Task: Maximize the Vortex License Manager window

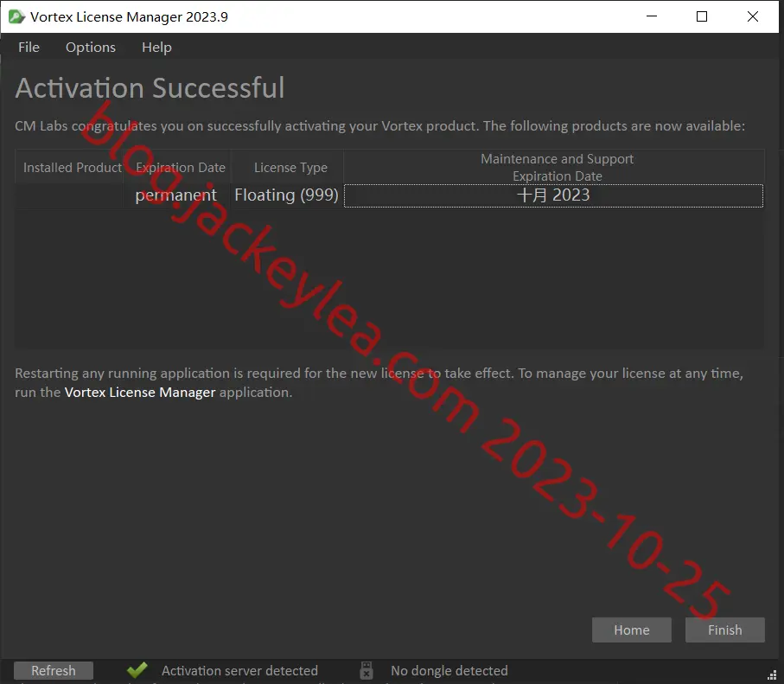Action: (702, 16)
